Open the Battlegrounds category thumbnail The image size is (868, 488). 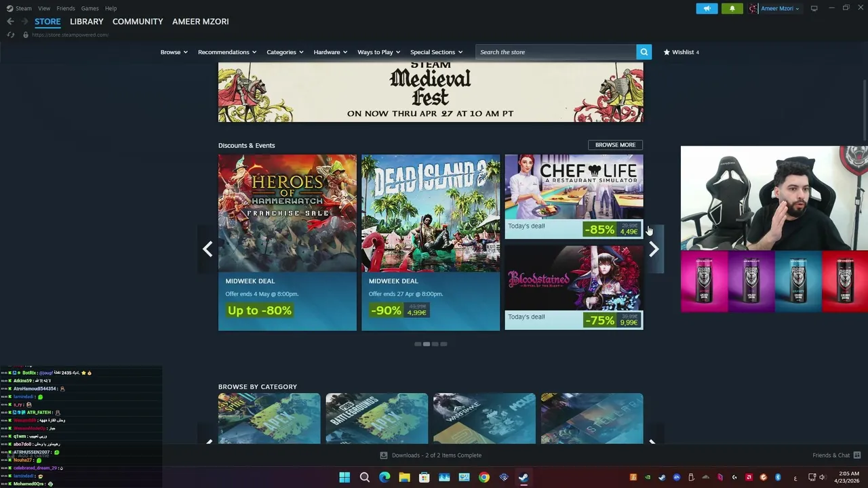pyautogui.click(x=377, y=418)
